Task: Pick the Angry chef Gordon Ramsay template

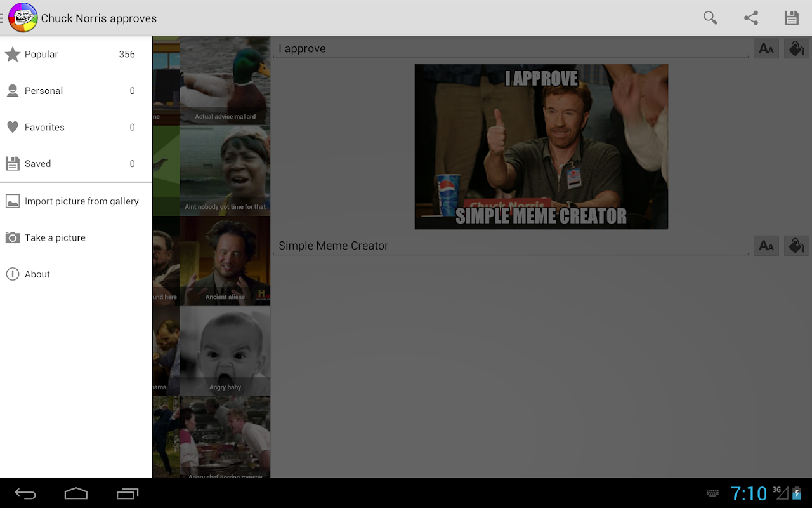Action: pos(225,437)
